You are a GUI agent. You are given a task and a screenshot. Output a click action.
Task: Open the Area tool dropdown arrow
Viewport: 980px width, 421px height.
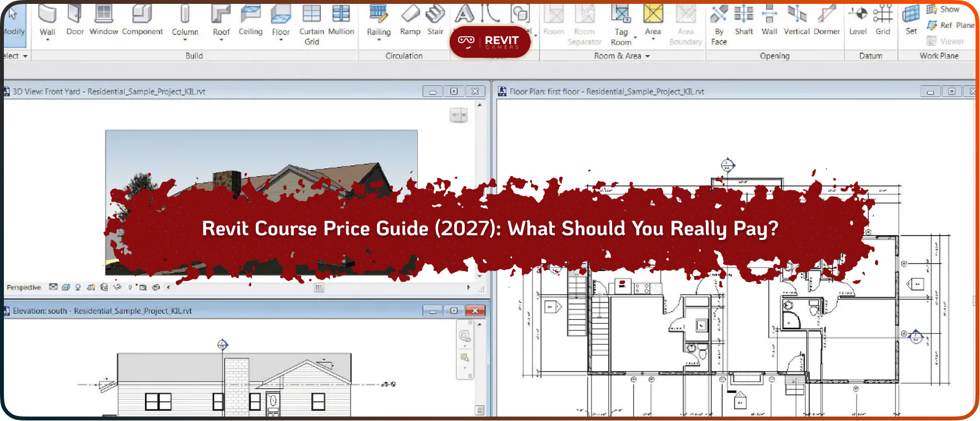pos(653,39)
